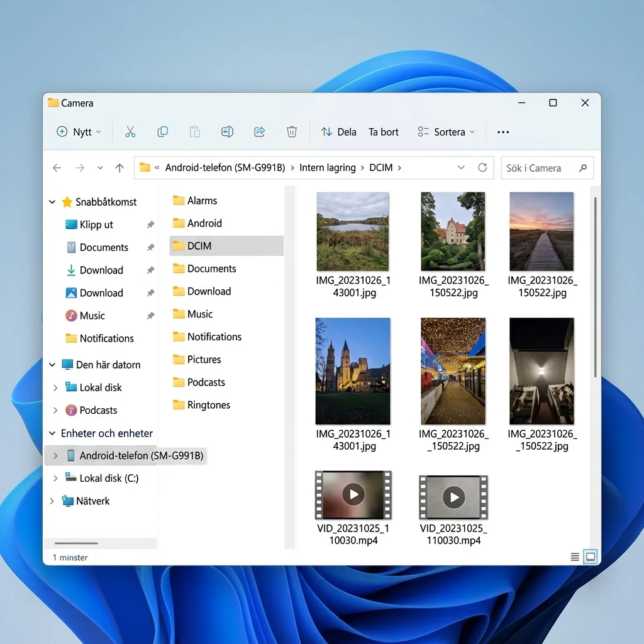Go up one folder level arrow
644x644 pixels.
[x=119, y=167]
